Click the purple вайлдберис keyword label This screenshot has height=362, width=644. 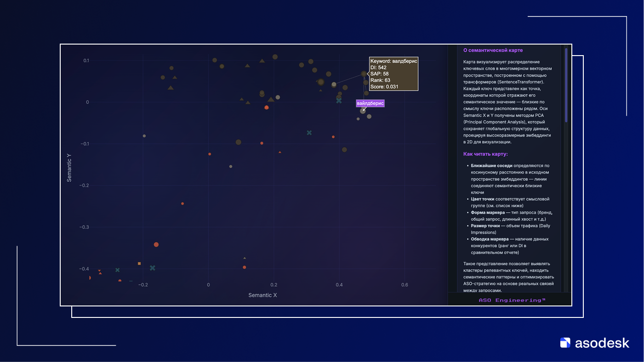(370, 103)
